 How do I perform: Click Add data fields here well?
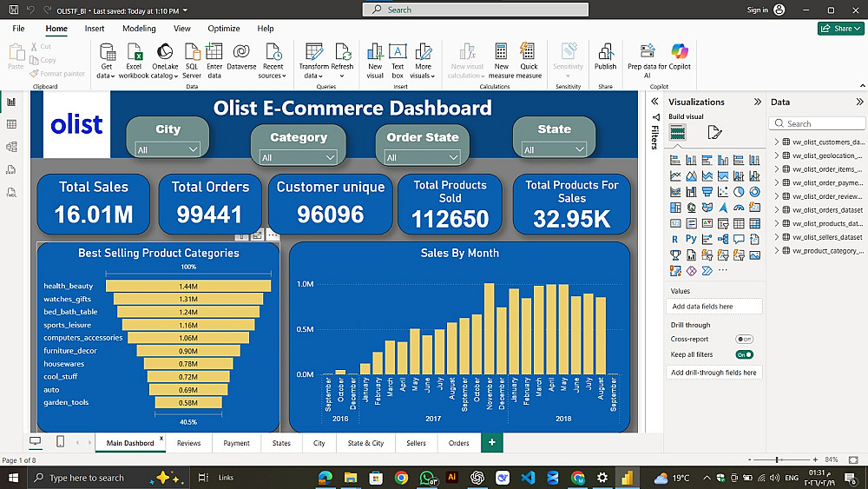pos(714,307)
